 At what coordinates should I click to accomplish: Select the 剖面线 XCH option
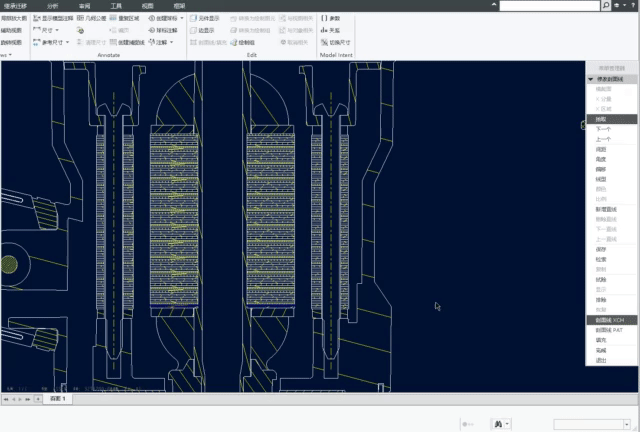tap(611, 320)
